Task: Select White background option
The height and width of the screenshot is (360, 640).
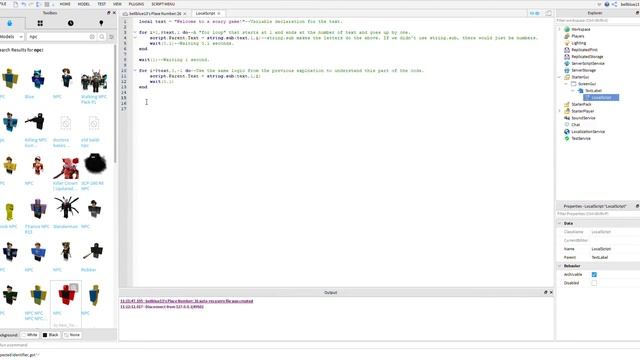Action: (x=30, y=335)
